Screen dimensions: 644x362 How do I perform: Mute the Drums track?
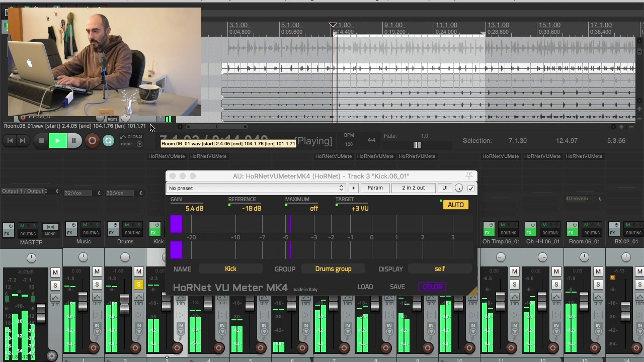pos(138,272)
